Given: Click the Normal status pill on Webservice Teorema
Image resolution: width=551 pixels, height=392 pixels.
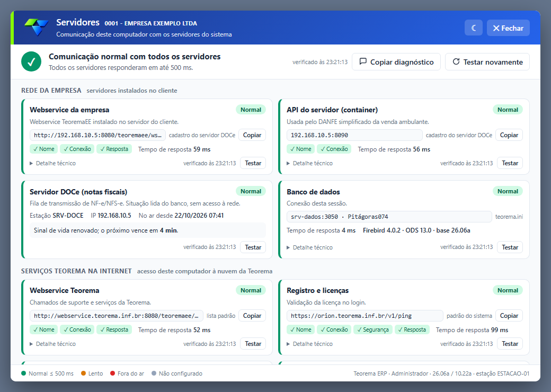Looking at the screenshot, I should [251, 290].
